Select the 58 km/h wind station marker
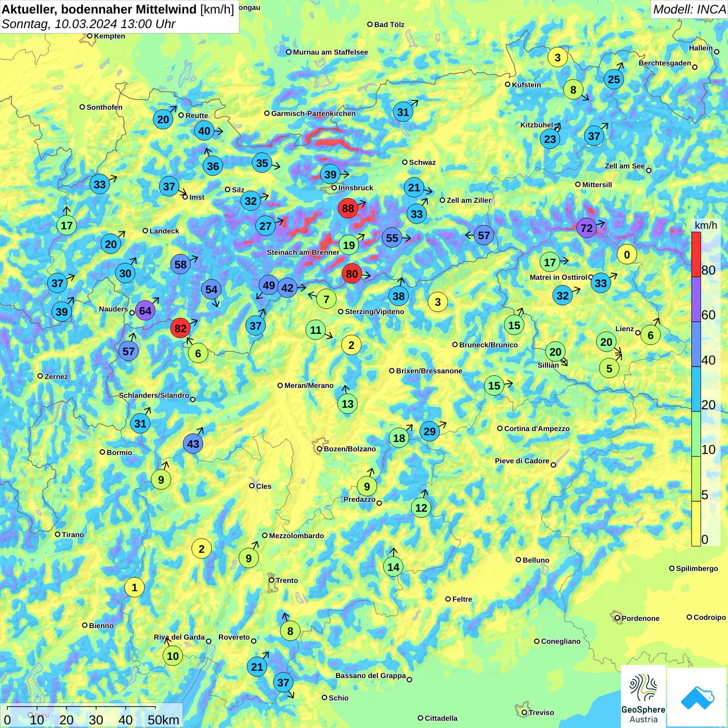Viewport: 728px width, 728px height. (180, 264)
